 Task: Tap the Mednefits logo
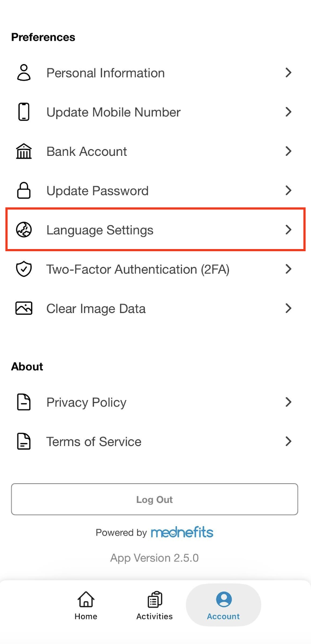point(182,532)
